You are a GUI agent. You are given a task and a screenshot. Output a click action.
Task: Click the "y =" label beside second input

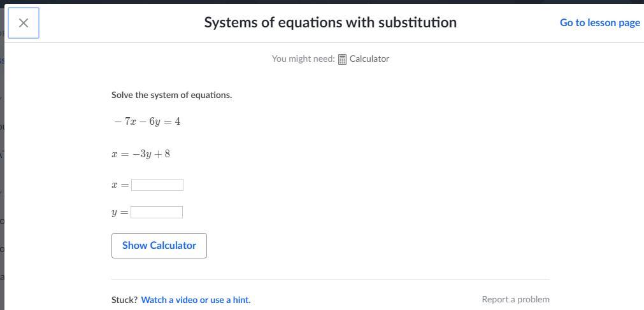120,213
